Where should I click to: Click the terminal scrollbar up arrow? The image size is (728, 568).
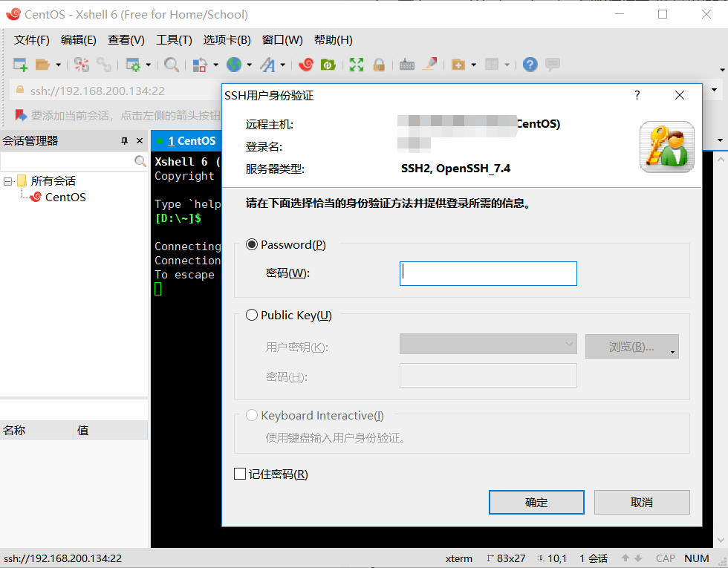point(721,159)
